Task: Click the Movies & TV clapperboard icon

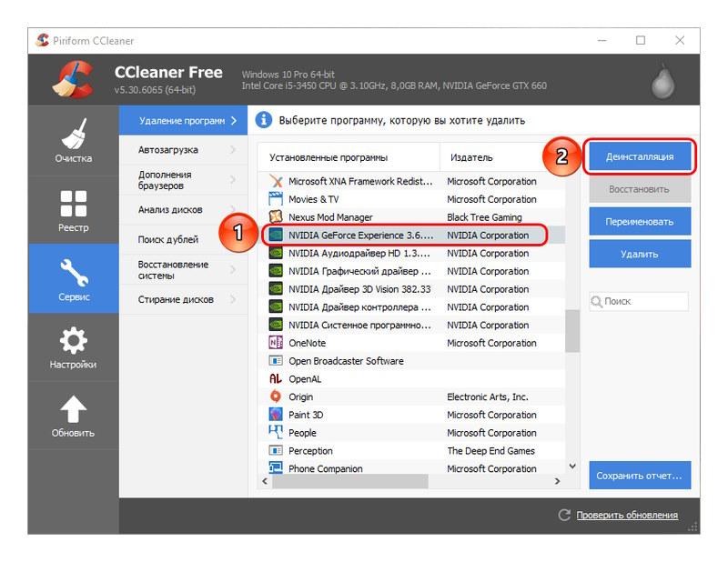Action: [x=276, y=199]
